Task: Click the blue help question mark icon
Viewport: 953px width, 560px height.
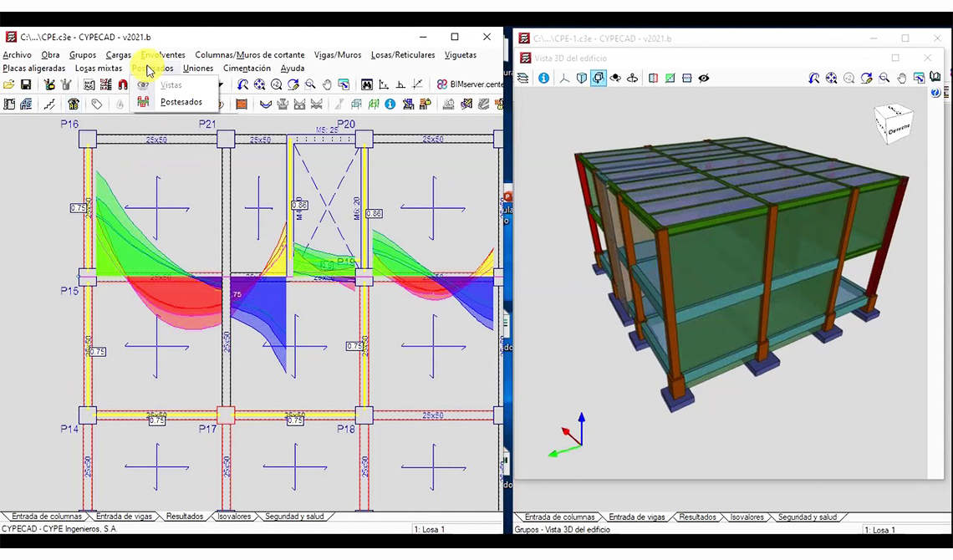Action: [935, 93]
